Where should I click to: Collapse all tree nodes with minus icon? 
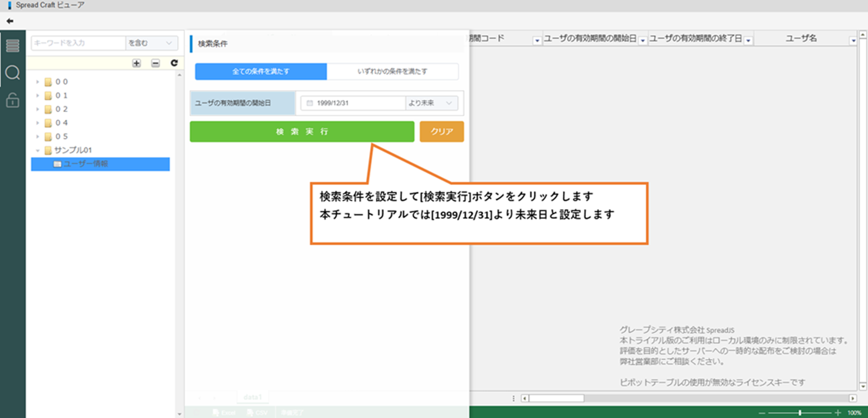click(155, 63)
